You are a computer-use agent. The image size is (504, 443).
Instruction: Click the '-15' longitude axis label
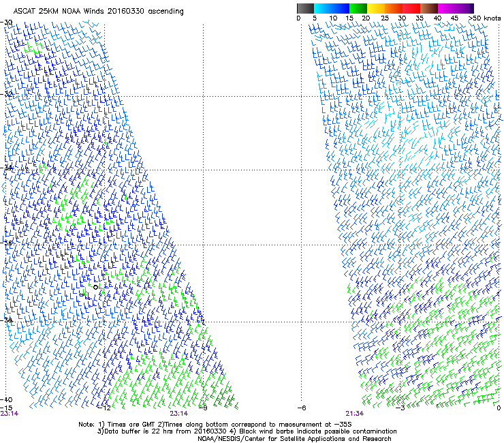point(6,408)
